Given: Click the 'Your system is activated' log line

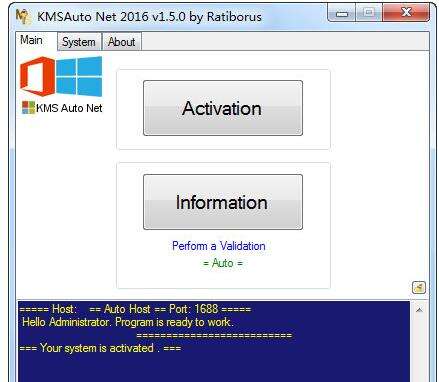Looking at the screenshot, I should (100, 348).
